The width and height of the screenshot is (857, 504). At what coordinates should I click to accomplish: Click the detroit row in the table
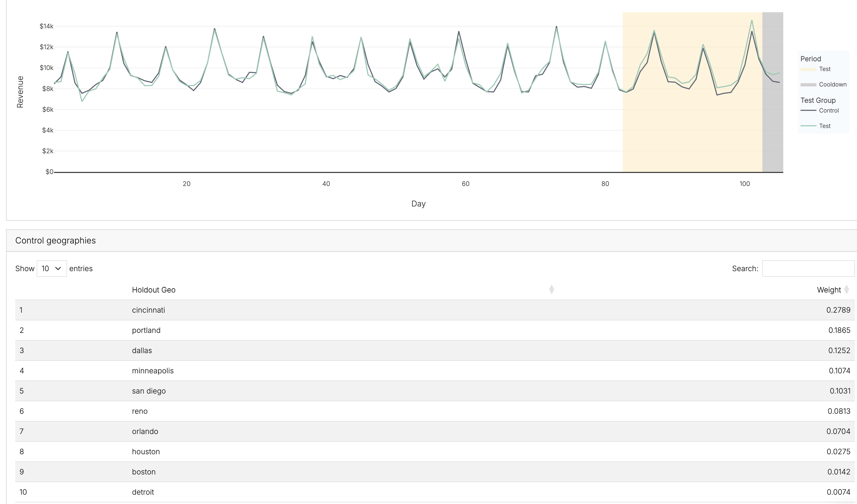click(143, 492)
